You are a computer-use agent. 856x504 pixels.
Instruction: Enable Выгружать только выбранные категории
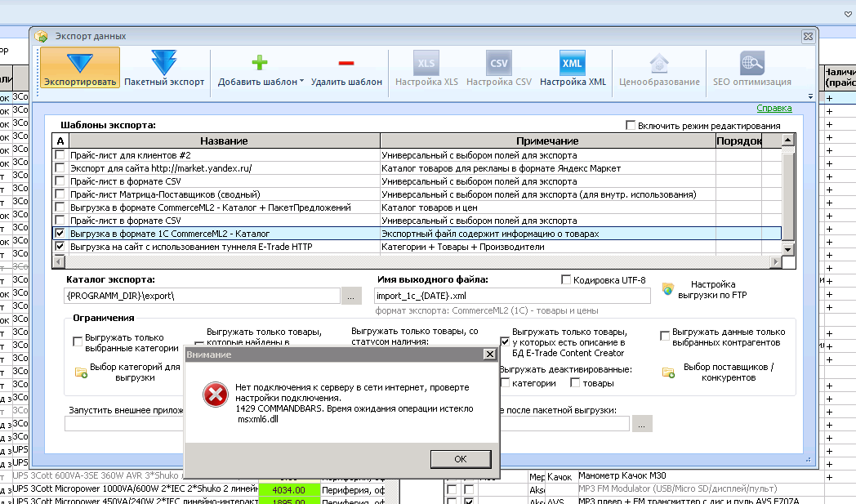pos(78,341)
